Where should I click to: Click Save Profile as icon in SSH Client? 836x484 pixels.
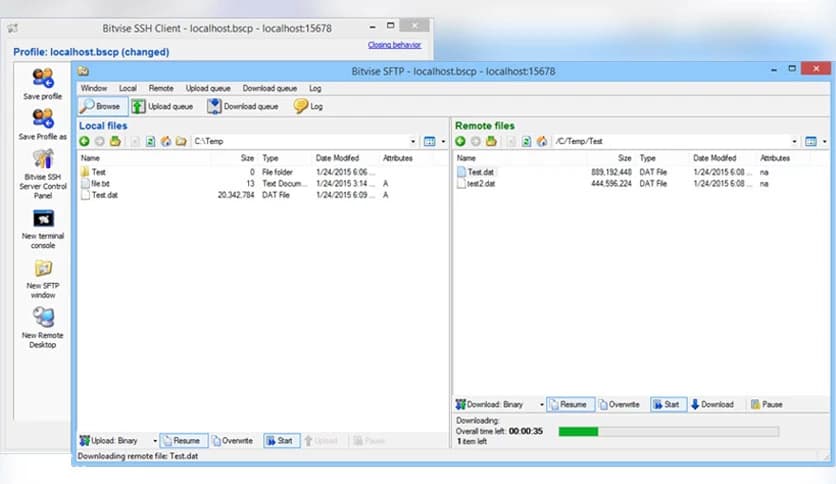click(x=43, y=124)
